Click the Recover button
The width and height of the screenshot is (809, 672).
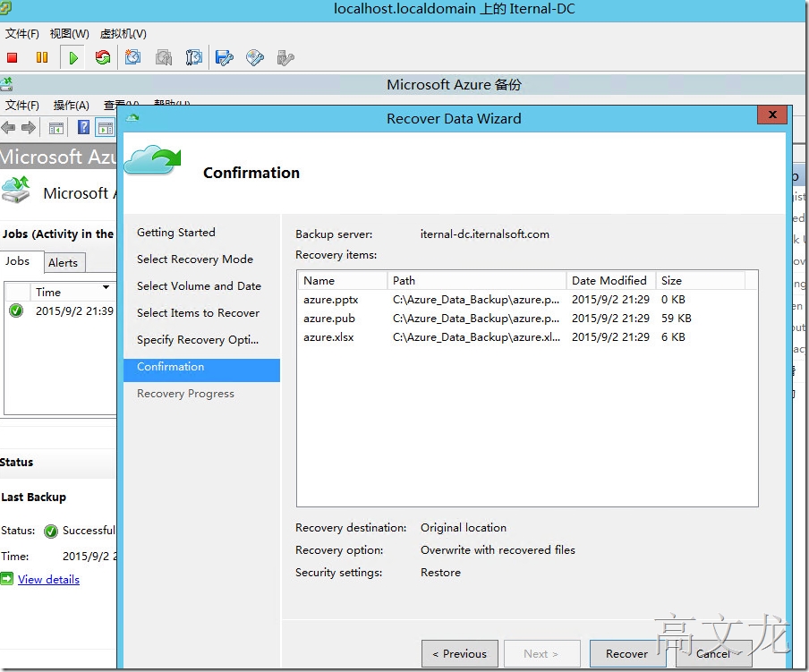626,653
